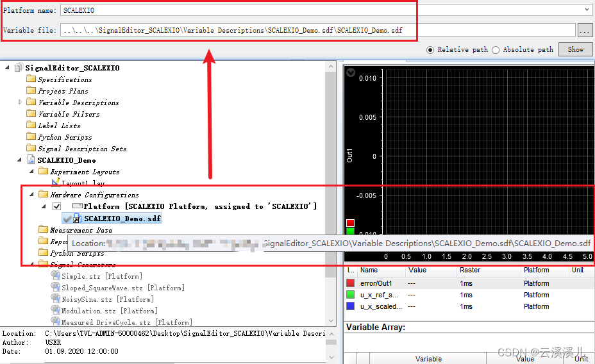595x364 pixels.
Task: Click the SignalEditor_SCALEXIO project icon
Action: [x=18, y=68]
